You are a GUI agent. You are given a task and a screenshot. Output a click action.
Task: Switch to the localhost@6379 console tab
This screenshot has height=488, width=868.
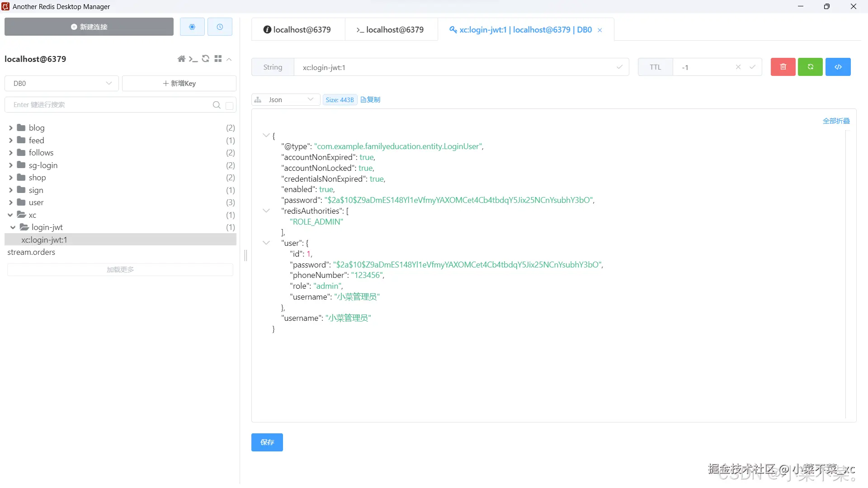point(391,30)
